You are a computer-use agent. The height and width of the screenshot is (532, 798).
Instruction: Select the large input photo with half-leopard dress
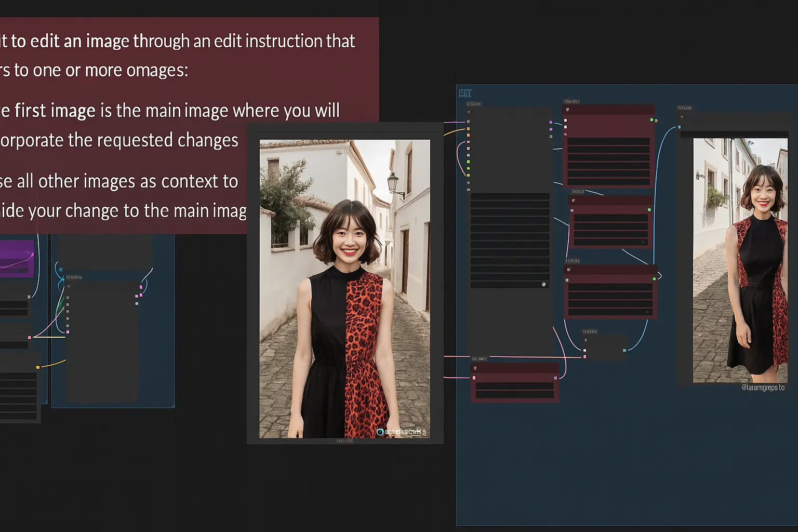click(344, 288)
